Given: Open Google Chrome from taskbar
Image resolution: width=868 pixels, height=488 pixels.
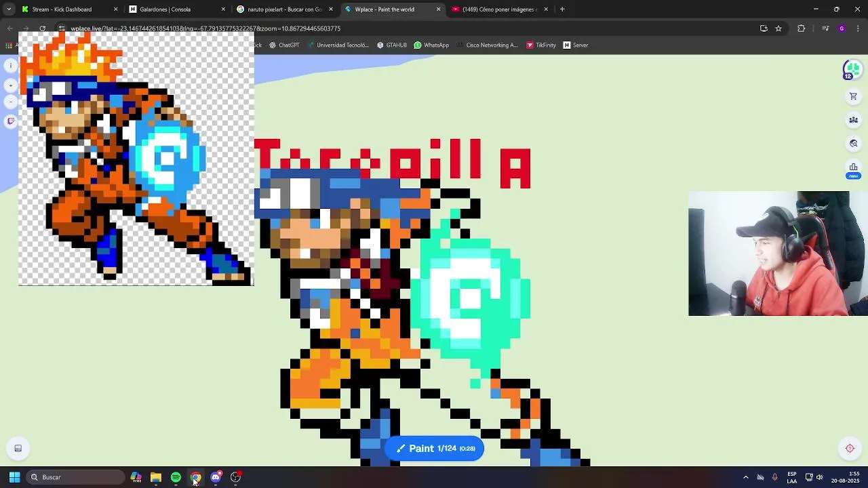Looking at the screenshot, I should click(195, 477).
